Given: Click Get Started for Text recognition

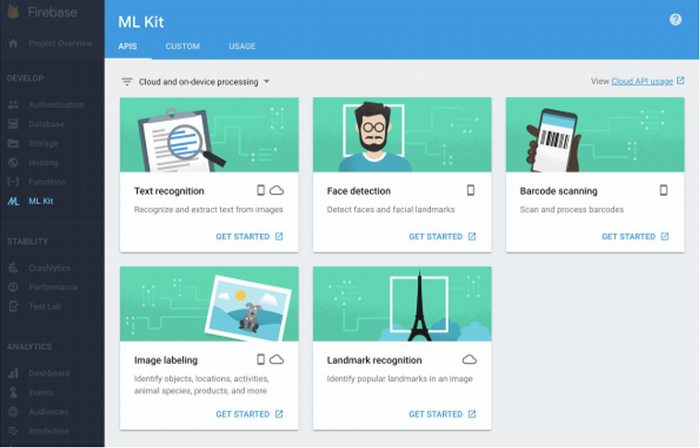Looking at the screenshot, I should 249,237.
